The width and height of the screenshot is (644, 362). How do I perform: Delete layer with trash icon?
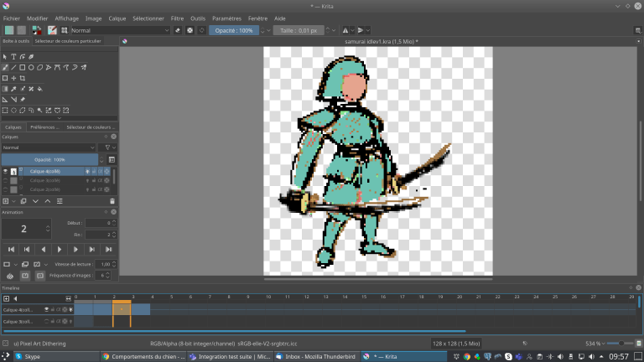click(112, 201)
